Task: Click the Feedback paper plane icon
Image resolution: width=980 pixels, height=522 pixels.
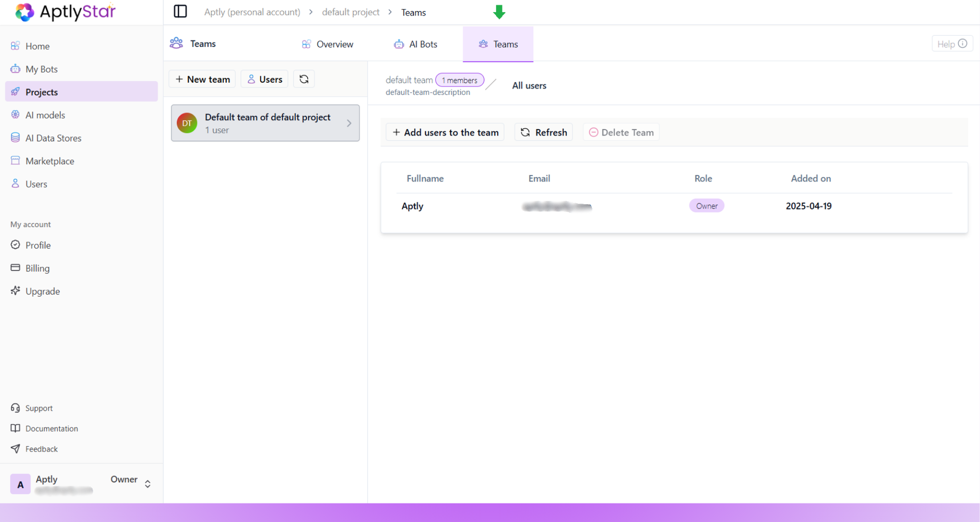Action: [15, 449]
